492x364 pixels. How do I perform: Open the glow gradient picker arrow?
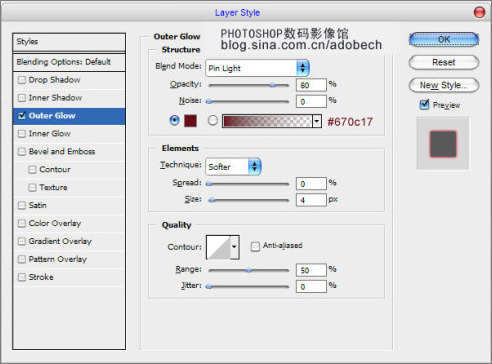click(317, 121)
